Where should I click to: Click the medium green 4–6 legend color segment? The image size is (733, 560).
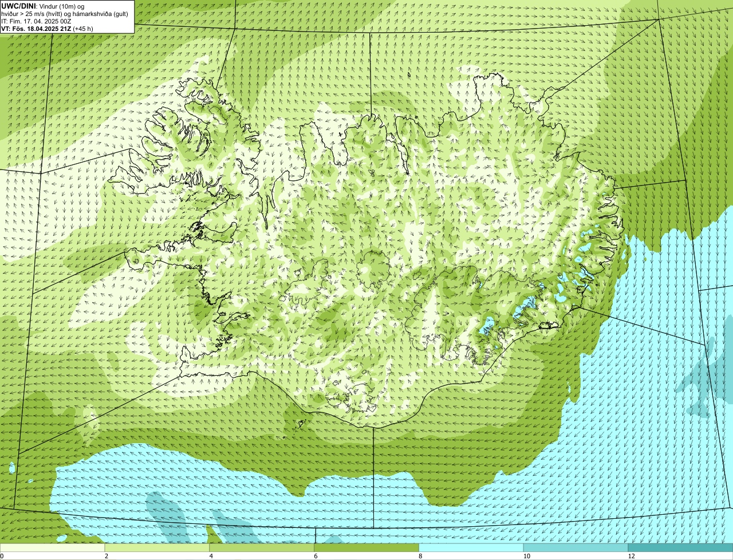262,548
